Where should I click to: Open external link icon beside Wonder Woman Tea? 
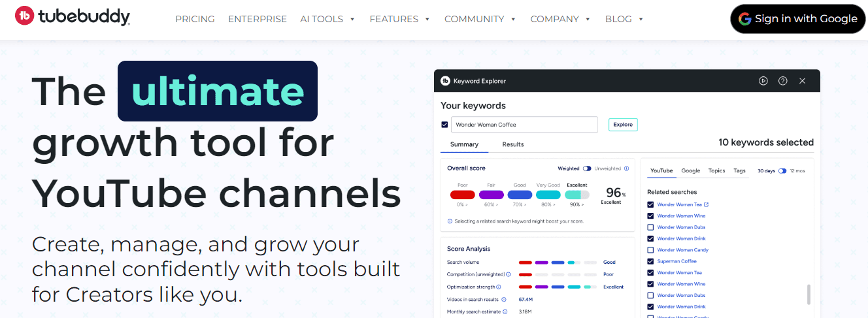pos(706,204)
